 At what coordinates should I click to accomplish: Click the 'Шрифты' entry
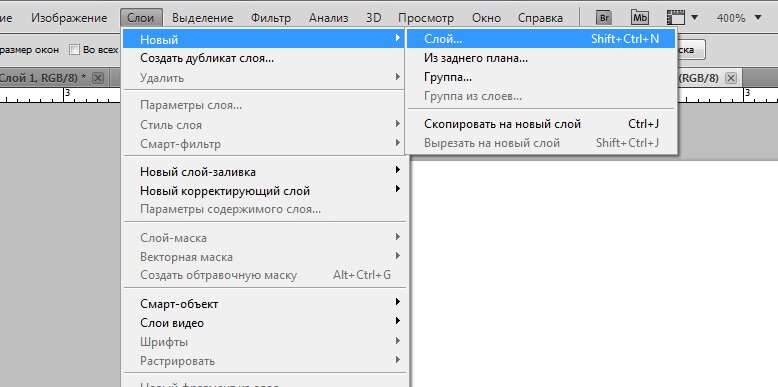pos(264,342)
